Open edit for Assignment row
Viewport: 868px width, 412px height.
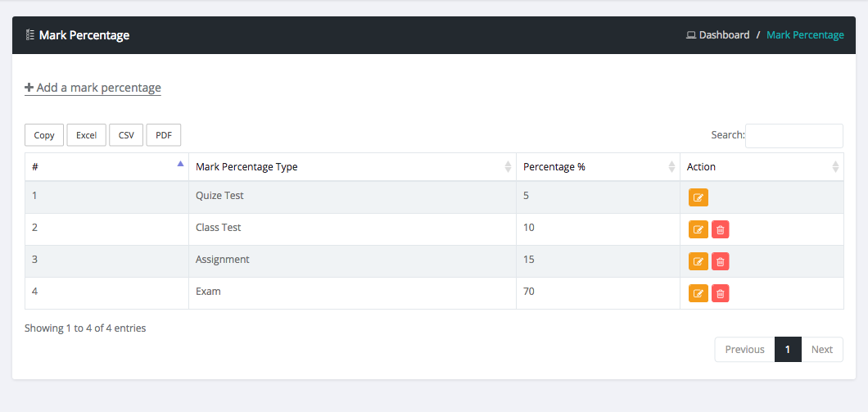698,261
